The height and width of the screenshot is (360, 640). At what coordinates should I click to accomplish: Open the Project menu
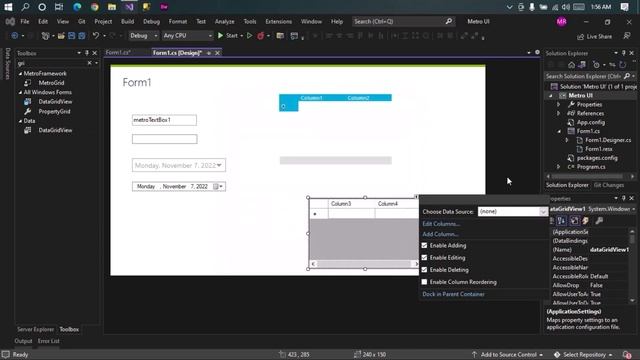tap(103, 22)
